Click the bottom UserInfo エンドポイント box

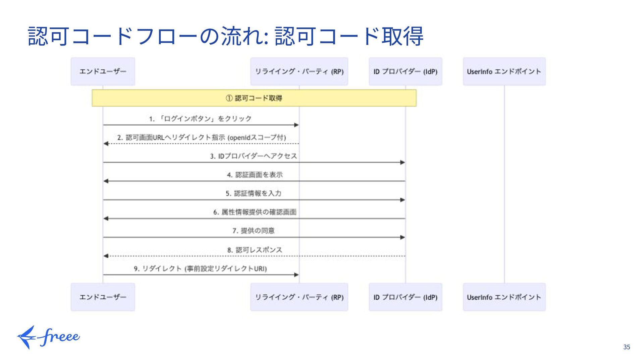[504, 297]
